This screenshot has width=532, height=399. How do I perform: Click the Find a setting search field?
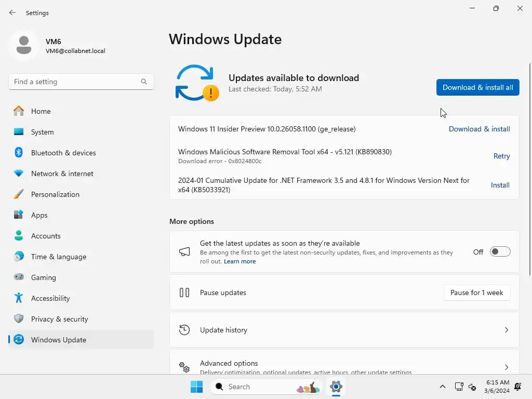pyautogui.click(x=81, y=82)
